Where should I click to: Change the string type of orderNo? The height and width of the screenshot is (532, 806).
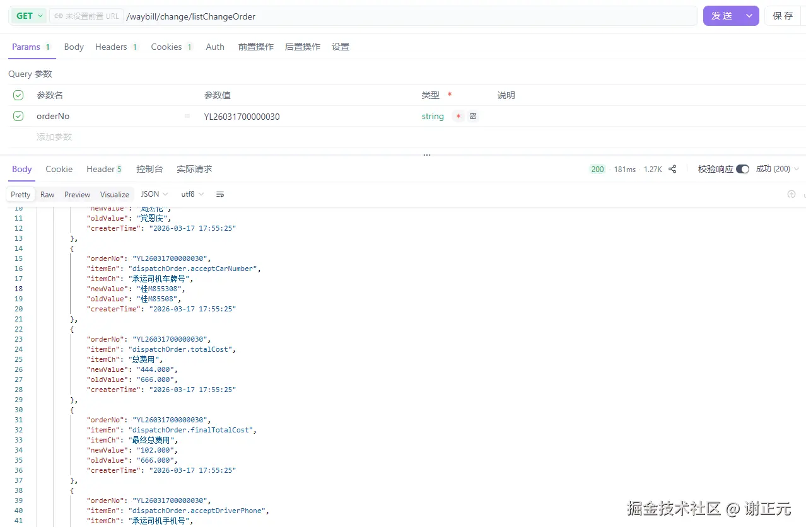pos(433,117)
